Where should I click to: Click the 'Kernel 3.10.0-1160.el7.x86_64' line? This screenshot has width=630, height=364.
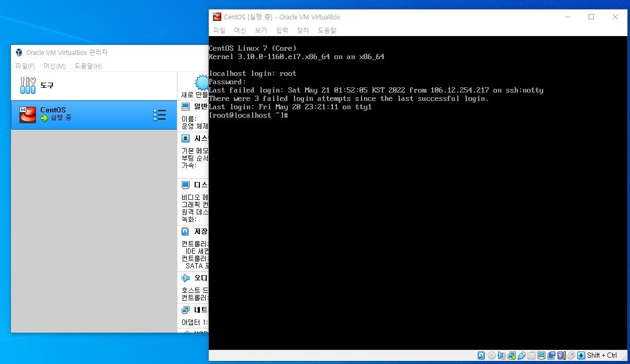pos(297,56)
